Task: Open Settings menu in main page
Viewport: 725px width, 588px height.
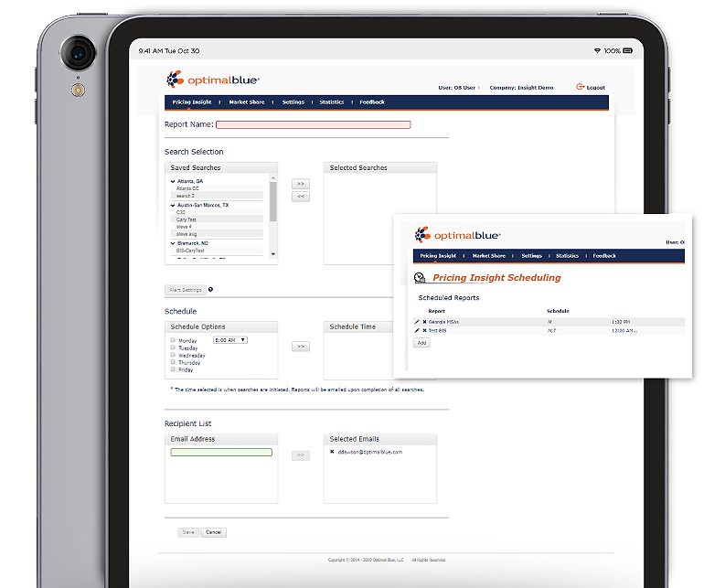Action: point(293,102)
